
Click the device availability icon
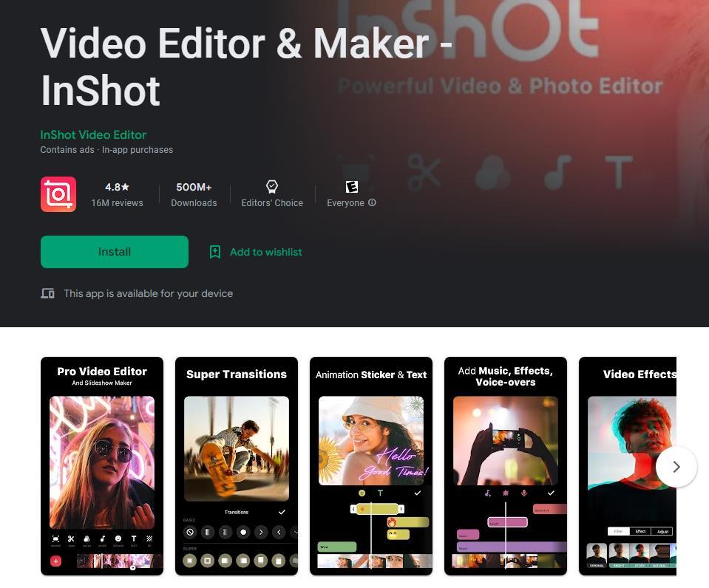pos(47,293)
